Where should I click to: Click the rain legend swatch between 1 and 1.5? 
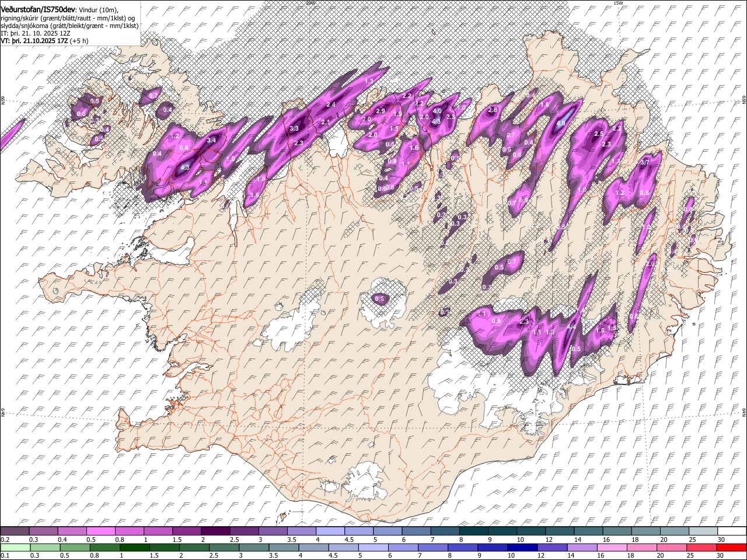coord(134,547)
